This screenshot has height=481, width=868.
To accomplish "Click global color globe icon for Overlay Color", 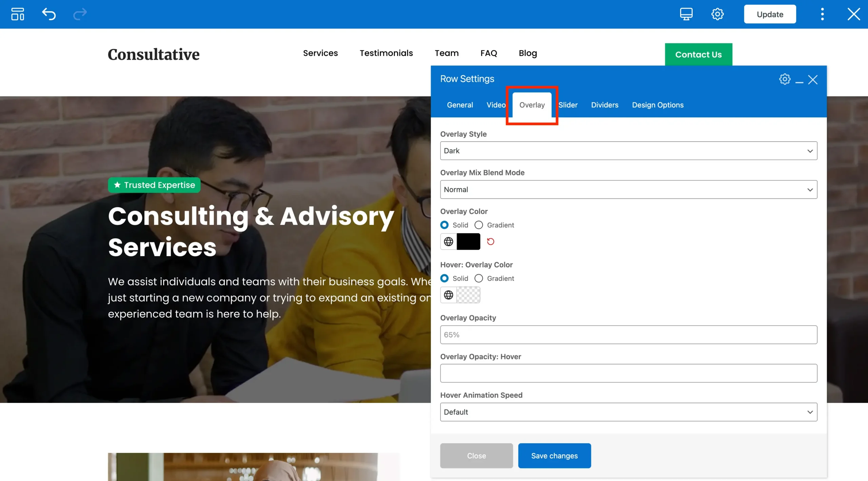I will point(448,242).
